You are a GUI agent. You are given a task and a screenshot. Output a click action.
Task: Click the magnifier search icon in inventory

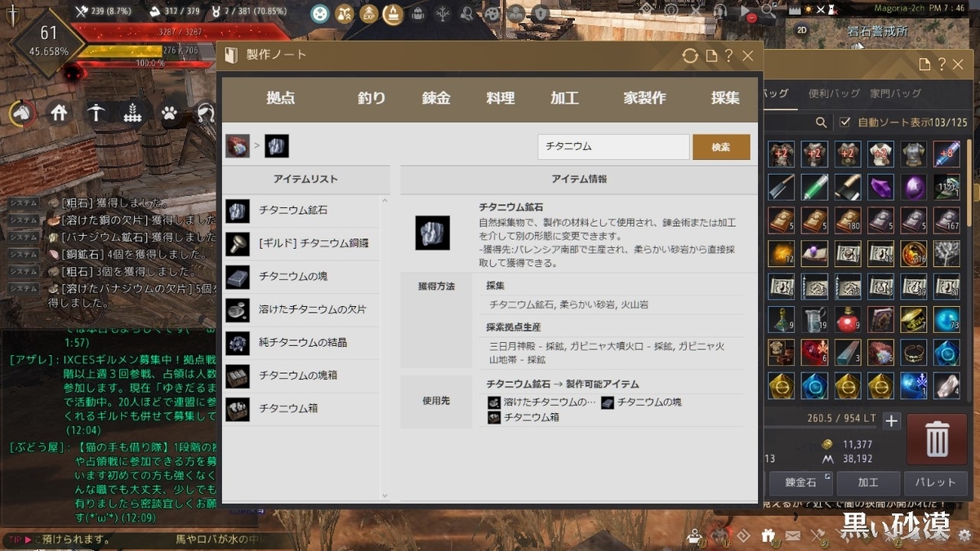(x=822, y=122)
